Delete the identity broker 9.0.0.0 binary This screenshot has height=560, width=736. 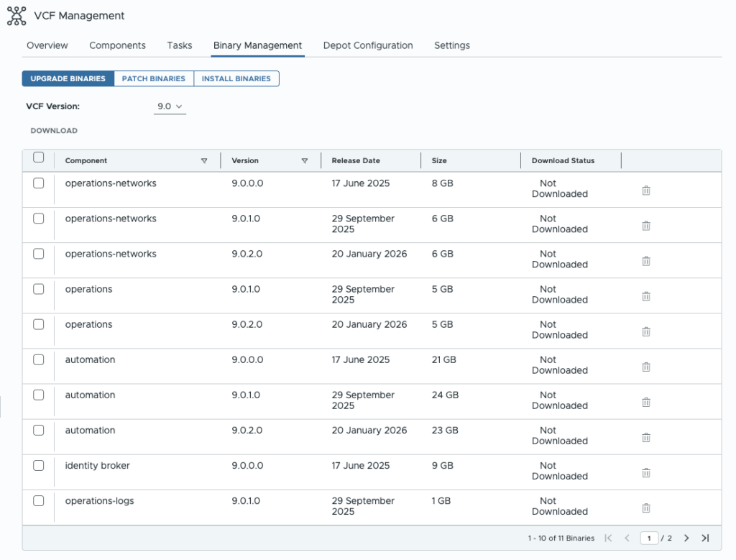(x=645, y=472)
